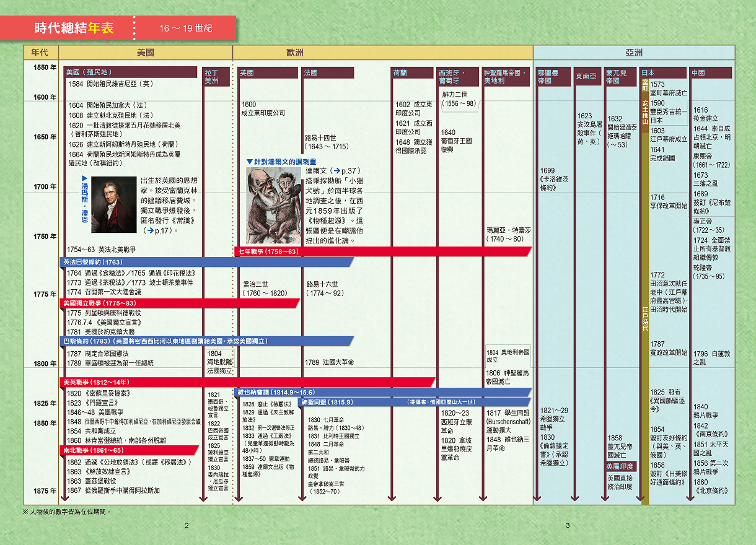Screen dimensions: 756x545
Task: Select the blue "巴黎條約（1783）" bar
Action: [207, 341]
